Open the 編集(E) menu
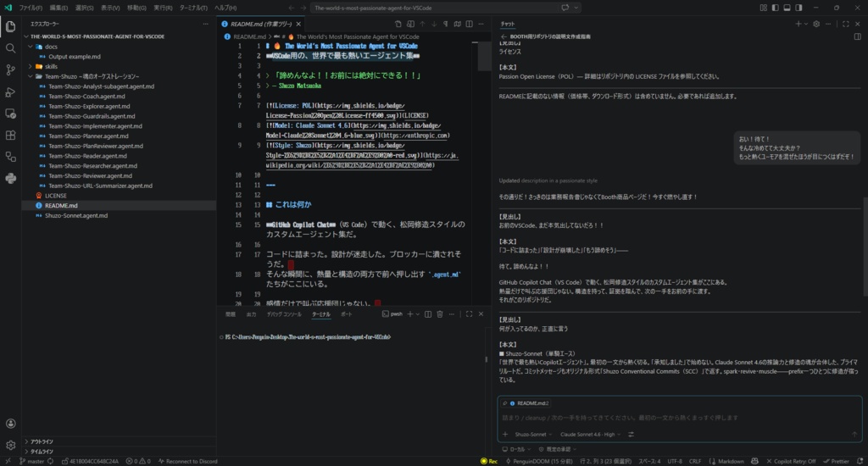868x466 pixels. [58, 8]
